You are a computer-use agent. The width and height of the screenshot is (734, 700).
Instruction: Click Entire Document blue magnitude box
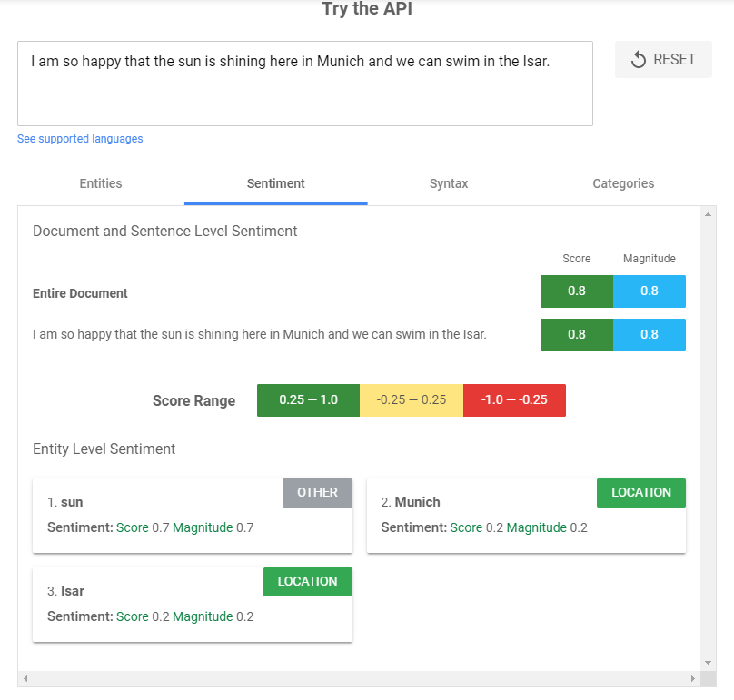click(650, 292)
